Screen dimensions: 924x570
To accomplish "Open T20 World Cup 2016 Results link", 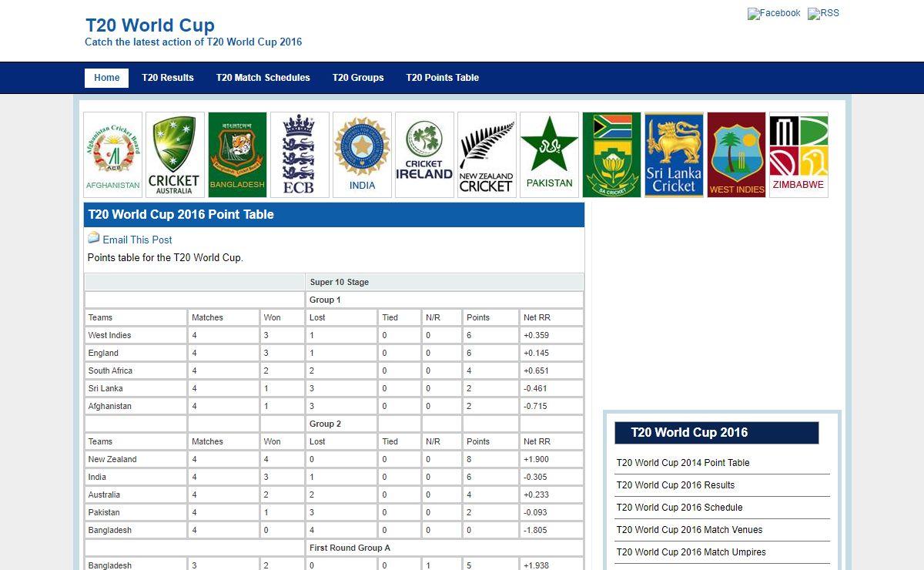I will click(675, 485).
